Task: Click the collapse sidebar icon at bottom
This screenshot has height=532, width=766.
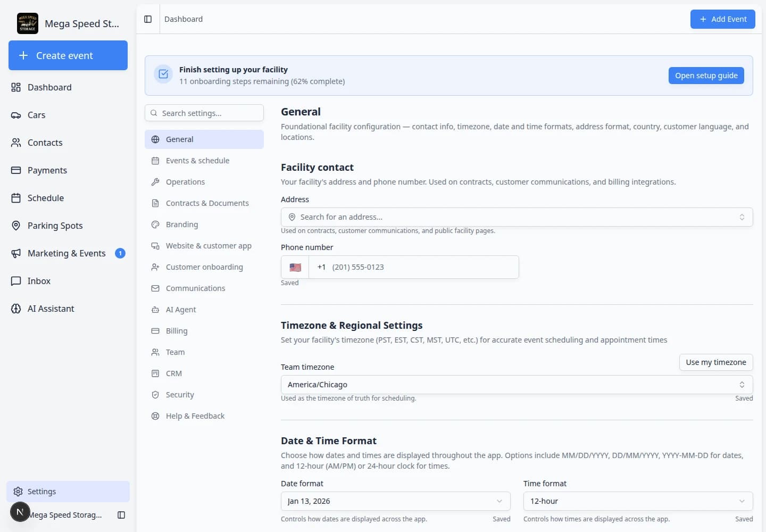Action: [x=121, y=515]
